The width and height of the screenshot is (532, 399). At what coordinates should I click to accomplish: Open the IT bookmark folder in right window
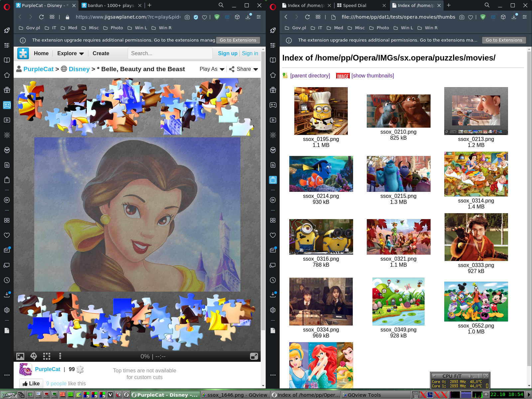[x=317, y=28]
